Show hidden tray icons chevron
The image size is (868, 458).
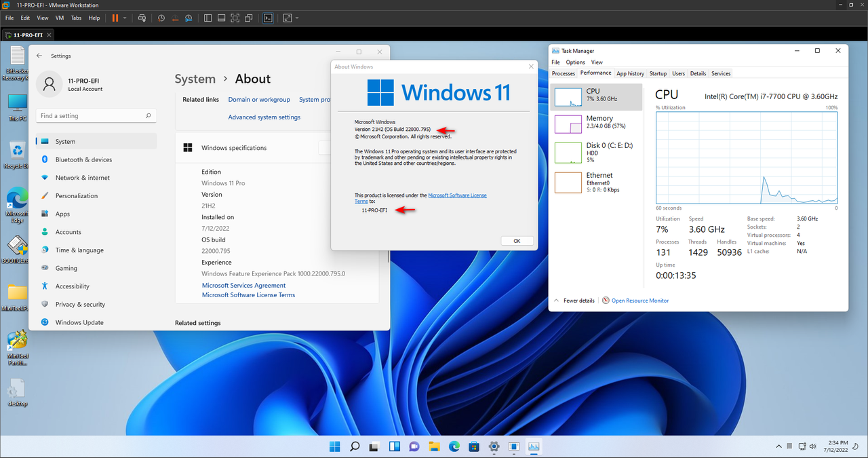[780, 446]
